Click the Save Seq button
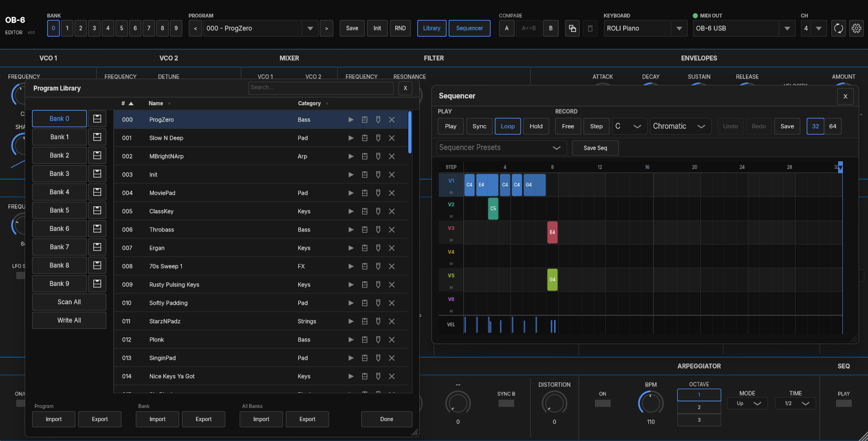Image resolution: width=868 pixels, height=441 pixels. click(595, 148)
